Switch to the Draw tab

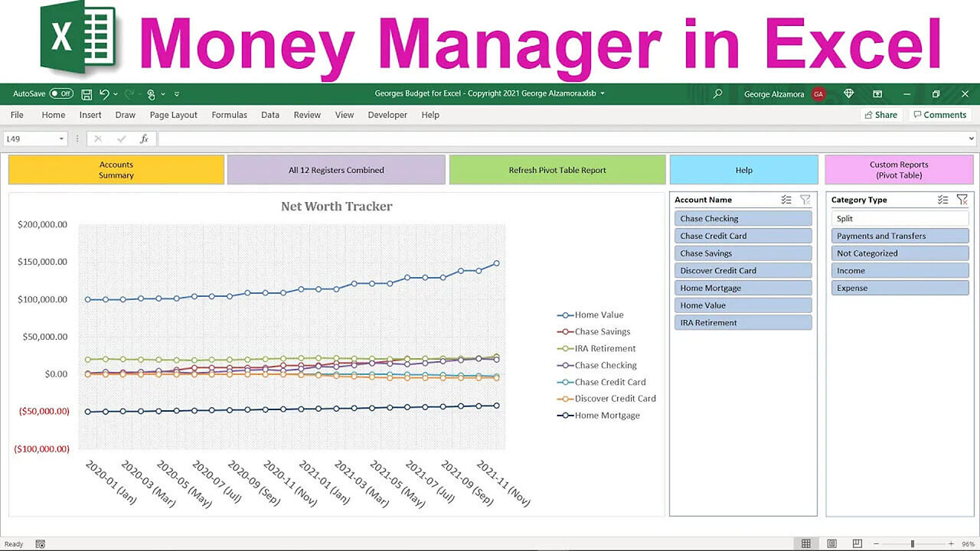pyautogui.click(x=126, y=115)
